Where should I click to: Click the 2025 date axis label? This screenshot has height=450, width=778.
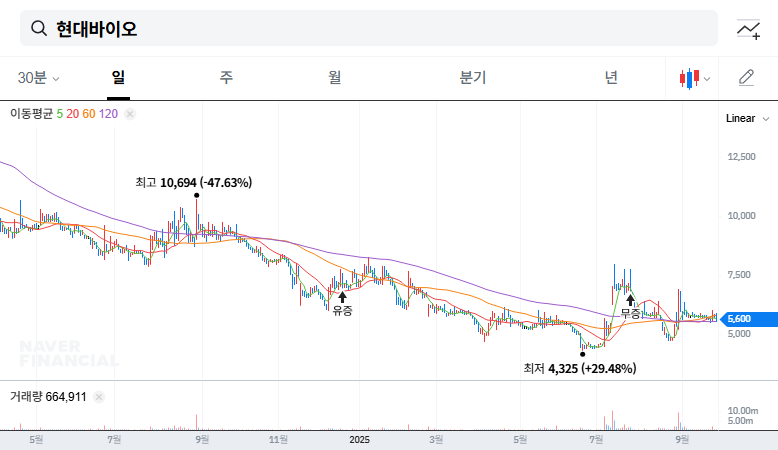(x=359, y=440)
